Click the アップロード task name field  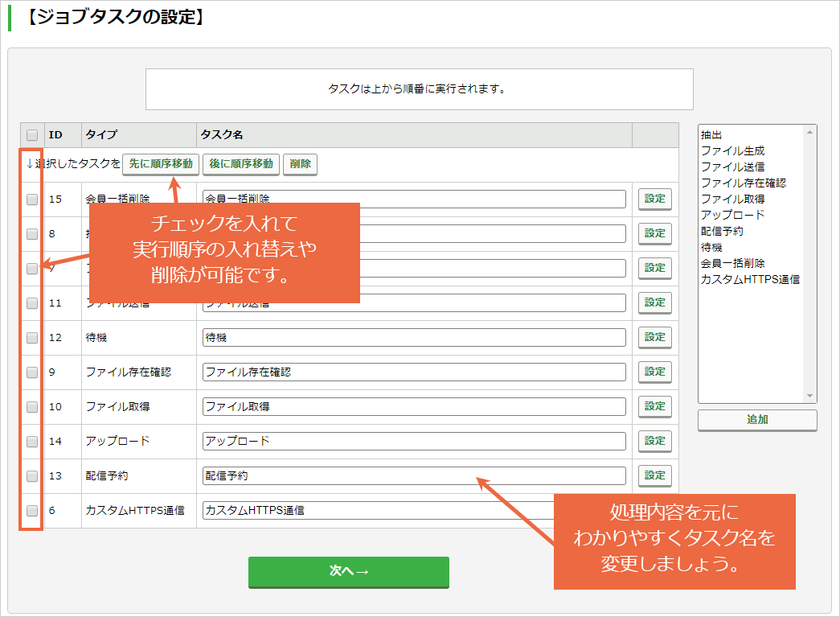point(414,441)
